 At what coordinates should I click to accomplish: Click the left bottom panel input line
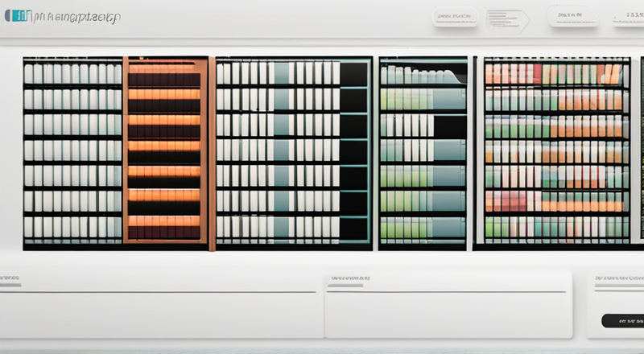[158, 291]
